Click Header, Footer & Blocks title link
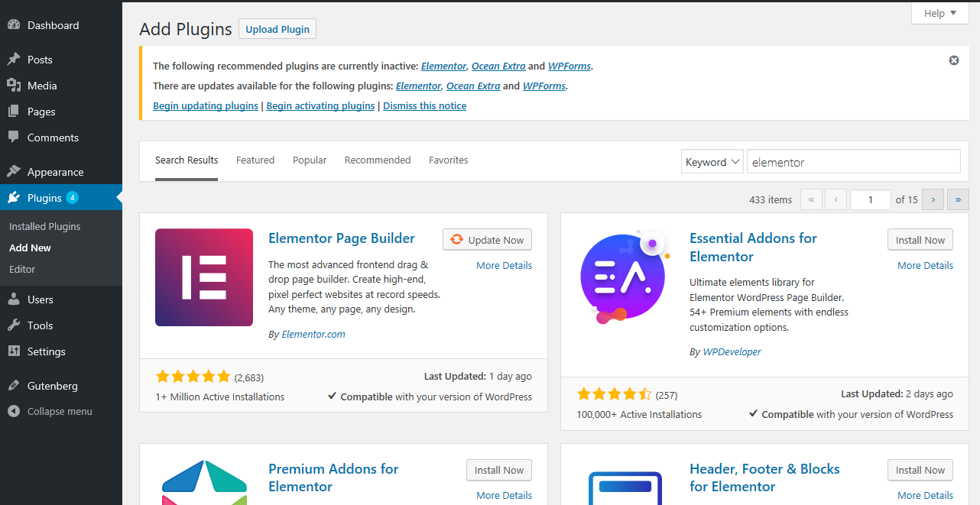This screenshot has height=505, width=980. pos(764,477)
